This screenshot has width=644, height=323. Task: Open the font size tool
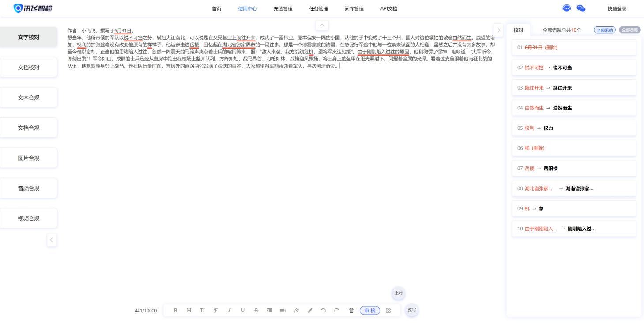pos(203,311)
